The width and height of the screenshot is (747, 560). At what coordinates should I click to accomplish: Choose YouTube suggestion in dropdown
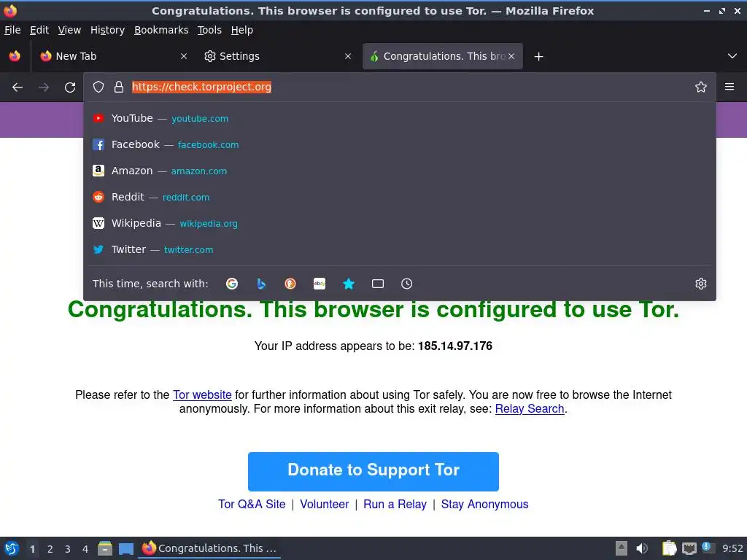399,118
